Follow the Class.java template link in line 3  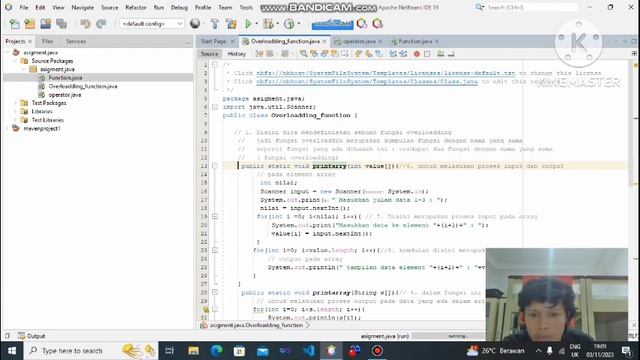pyautogui.click(x=367, y=82)
